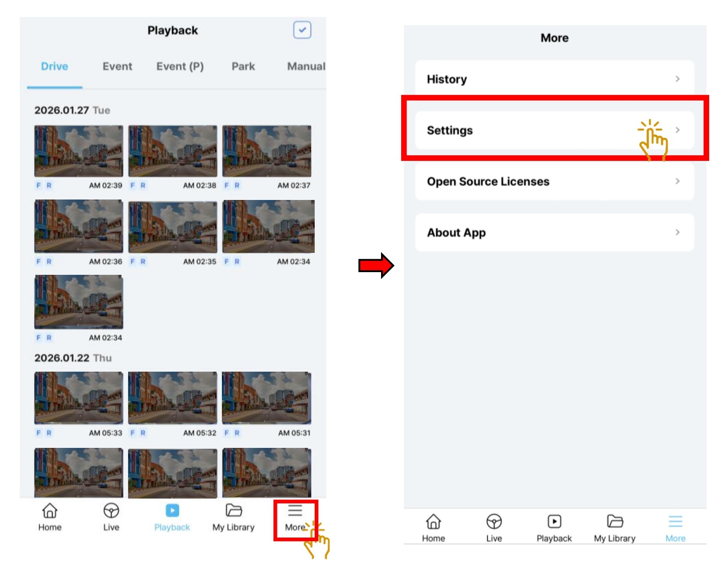This screenshot has height=564, width=728.
Task: Open My Library icon in More screen
Action: (x=615, y=522)
